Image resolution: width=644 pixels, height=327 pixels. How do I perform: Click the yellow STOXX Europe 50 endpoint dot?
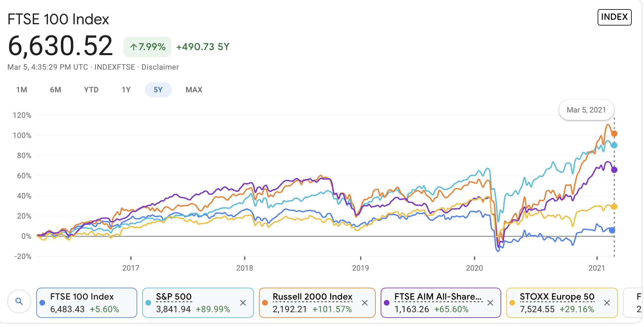click(614, 207)
